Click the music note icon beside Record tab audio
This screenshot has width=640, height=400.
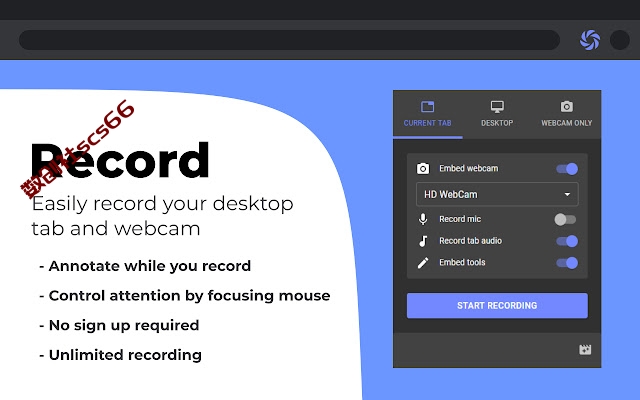pyautogui.click(x=423, y=241)
